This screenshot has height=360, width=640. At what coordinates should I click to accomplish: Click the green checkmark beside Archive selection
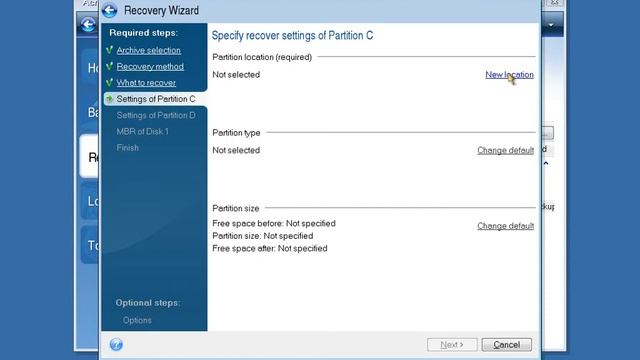pyautogui.click(x=109, y=50)
